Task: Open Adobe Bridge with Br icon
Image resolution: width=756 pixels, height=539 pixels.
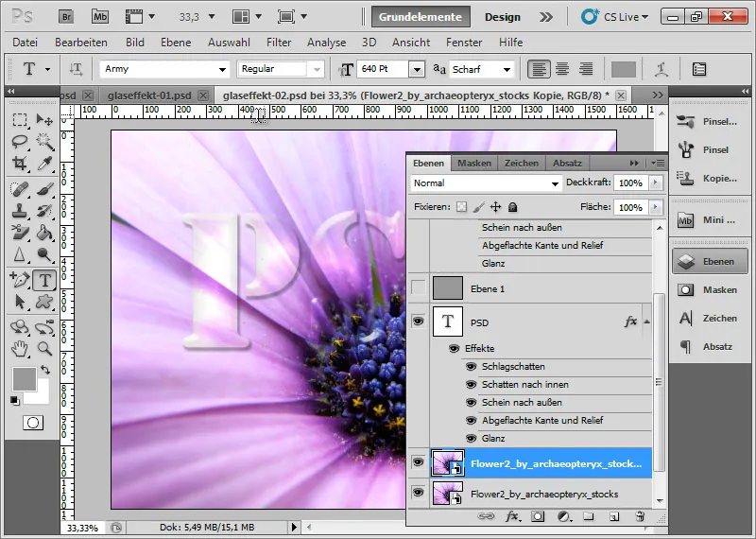Action: pyautogui.click(x=66, y=17)
